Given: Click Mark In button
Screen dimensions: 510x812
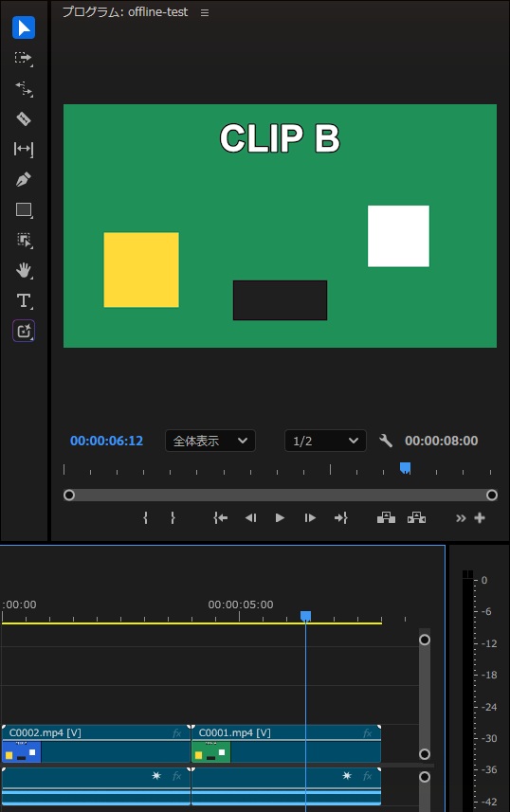Looking at the screenshot, I should [x=146, y=518].
